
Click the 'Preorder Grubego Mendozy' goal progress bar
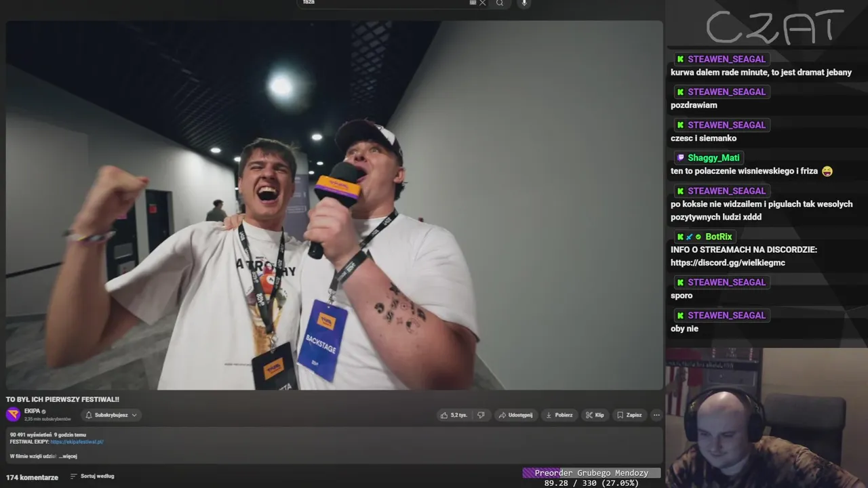591,473
